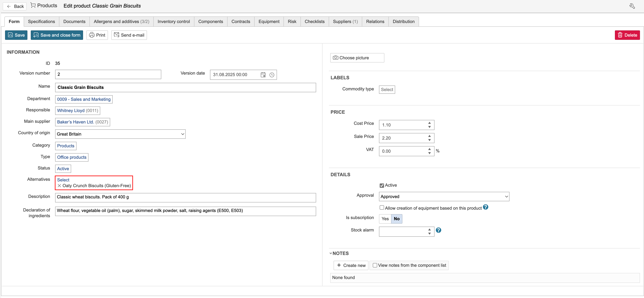Set Is subscription to Yes

(x=385, y=219)
